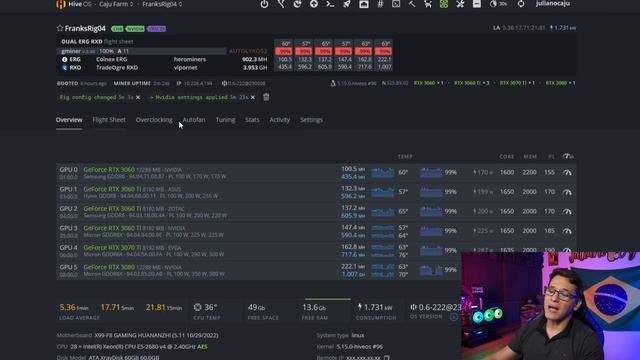Open GPU 1 overclock speedometer icon
Viewport: 640px width, 360px height.
(x=567, y=192)
